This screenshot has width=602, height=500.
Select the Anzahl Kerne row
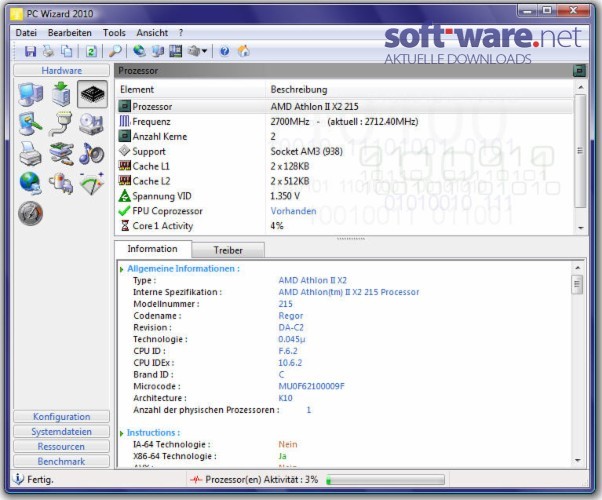click(344, 136)
